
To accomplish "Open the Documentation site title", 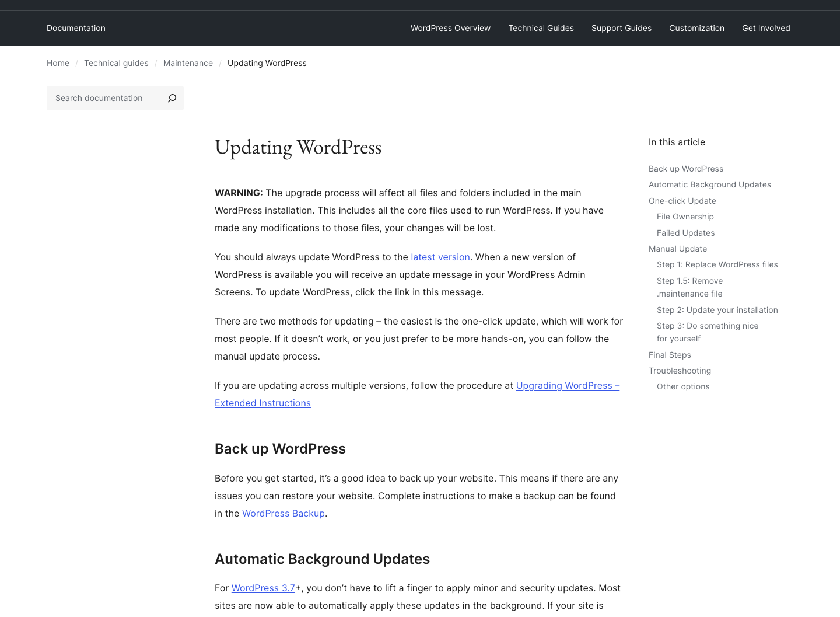I will point(76,28).
